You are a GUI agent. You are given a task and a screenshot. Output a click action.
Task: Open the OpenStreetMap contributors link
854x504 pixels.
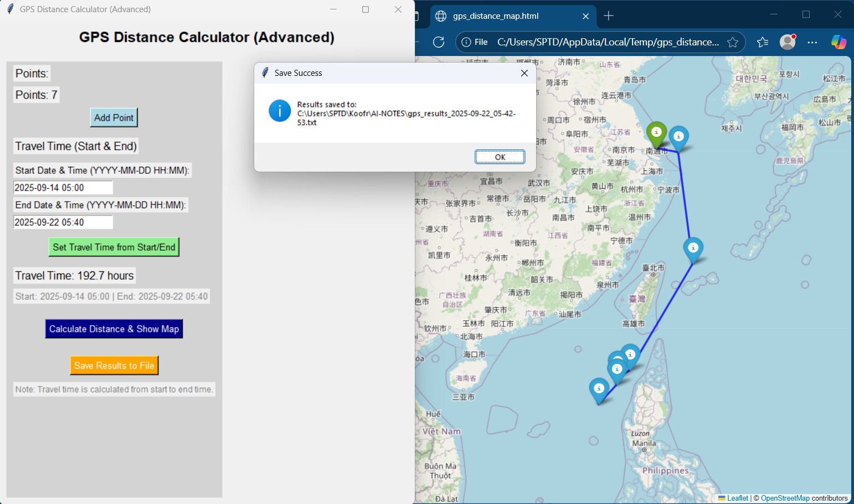click(x=784, y=498)
